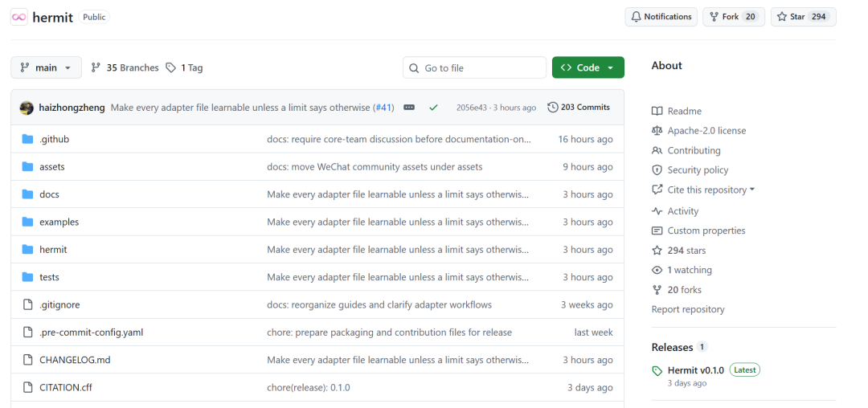Image resolution: width=868 pixels, height=408 pixels.
Task: Click folder icon beside docs
Action: tap(27, 194)
